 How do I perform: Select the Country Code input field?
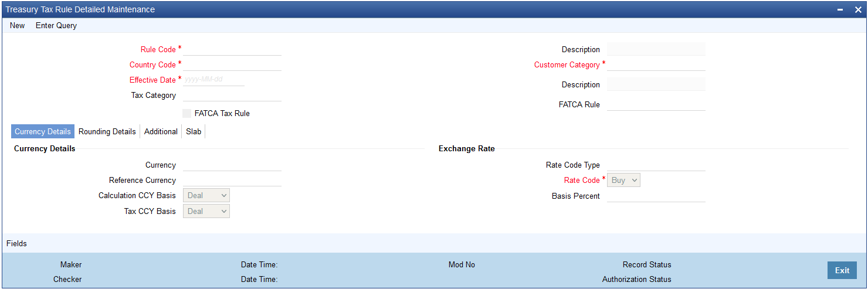(232, 64)
